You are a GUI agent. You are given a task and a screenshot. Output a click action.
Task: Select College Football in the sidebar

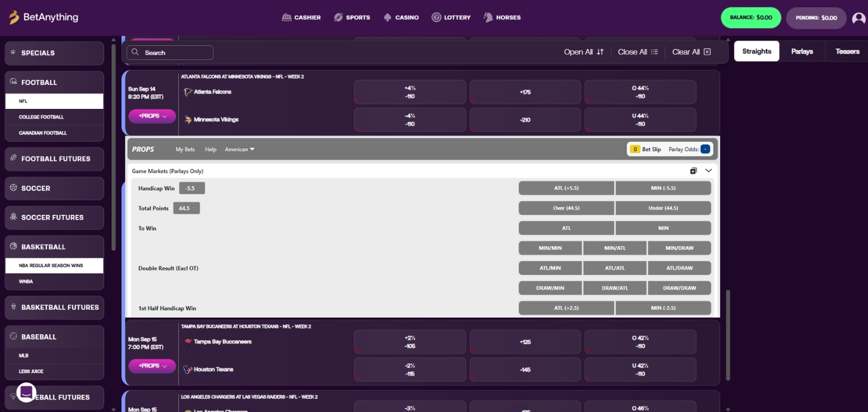tap(54, 117)
